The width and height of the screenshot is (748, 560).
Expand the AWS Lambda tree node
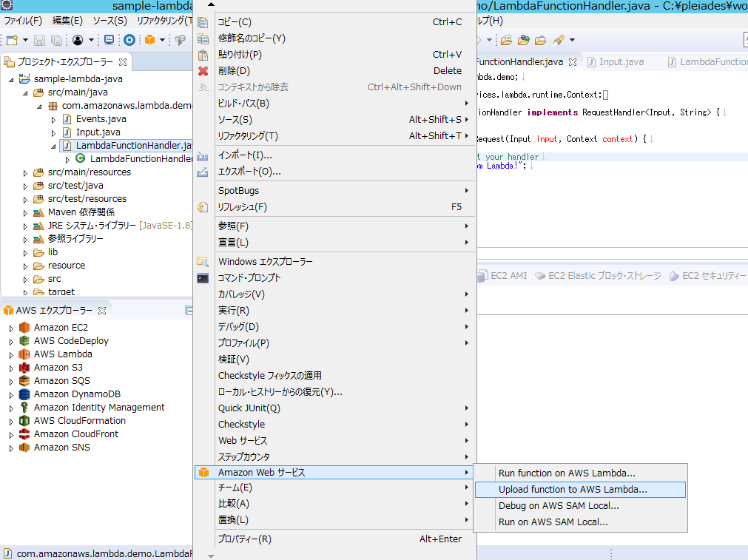[x=11, y=355]
